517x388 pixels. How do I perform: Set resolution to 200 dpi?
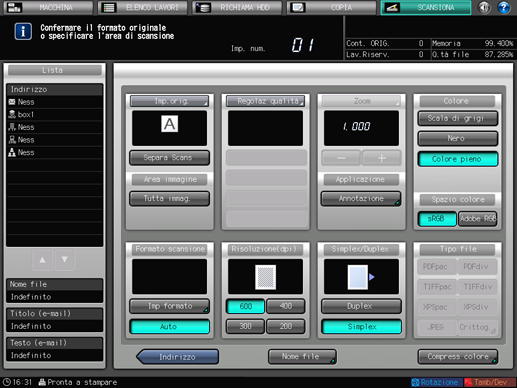(x=286, y=327)
